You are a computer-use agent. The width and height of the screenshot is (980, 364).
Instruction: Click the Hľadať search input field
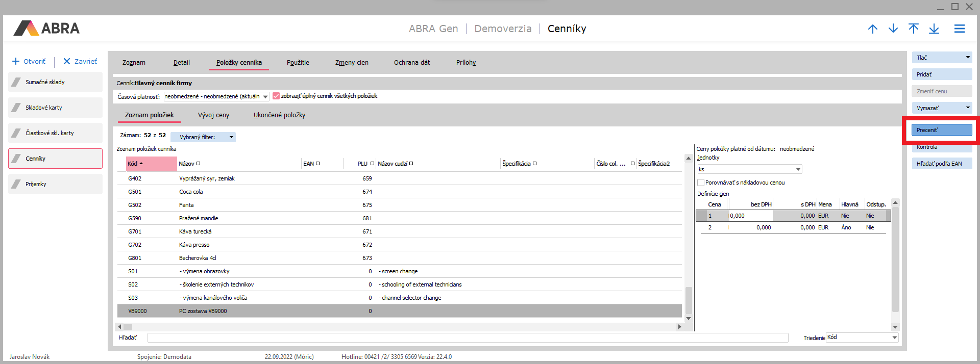pyautogui.click(x=467, y=337)
